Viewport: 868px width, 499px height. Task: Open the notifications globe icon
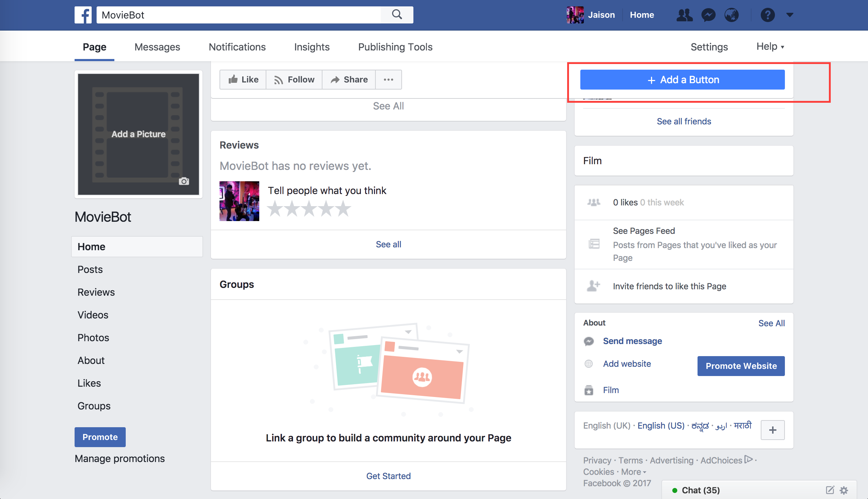732,15
